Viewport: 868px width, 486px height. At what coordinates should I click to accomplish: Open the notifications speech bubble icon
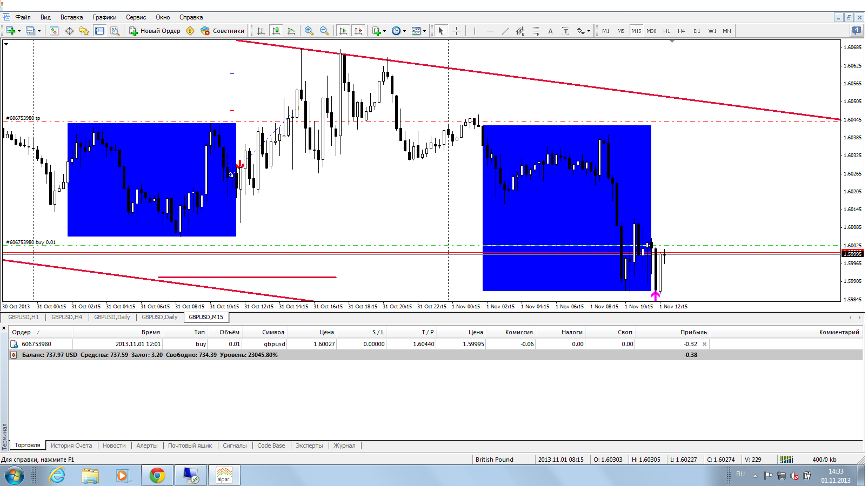click(857, 31)
